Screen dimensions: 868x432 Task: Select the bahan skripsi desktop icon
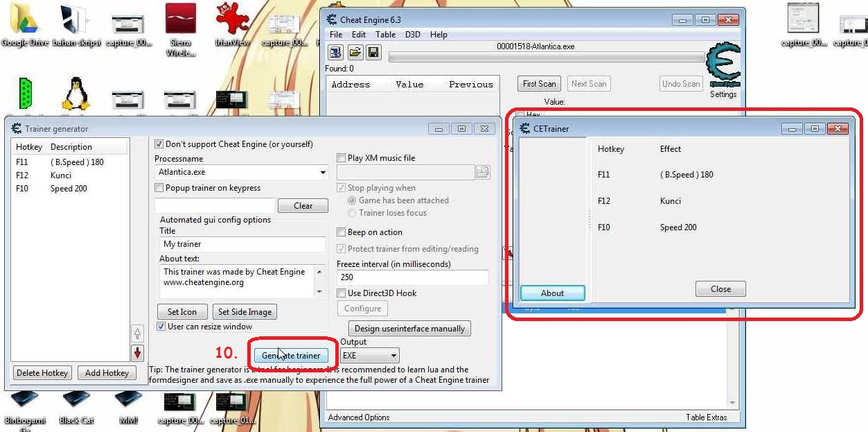point(76,26)
